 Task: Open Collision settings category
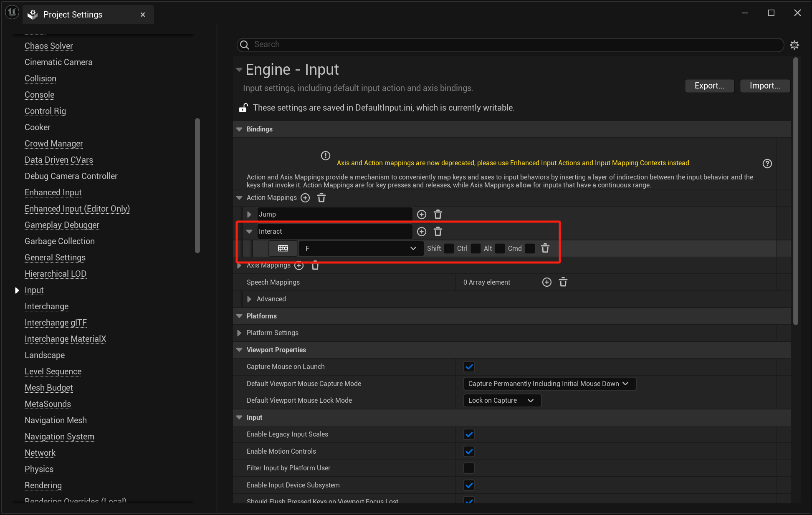click(40, 78)
